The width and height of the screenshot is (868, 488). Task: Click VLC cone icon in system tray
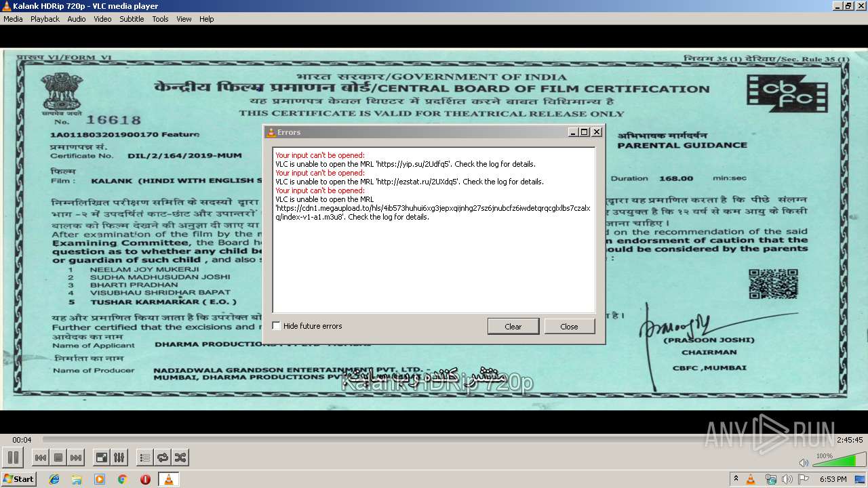751,479
